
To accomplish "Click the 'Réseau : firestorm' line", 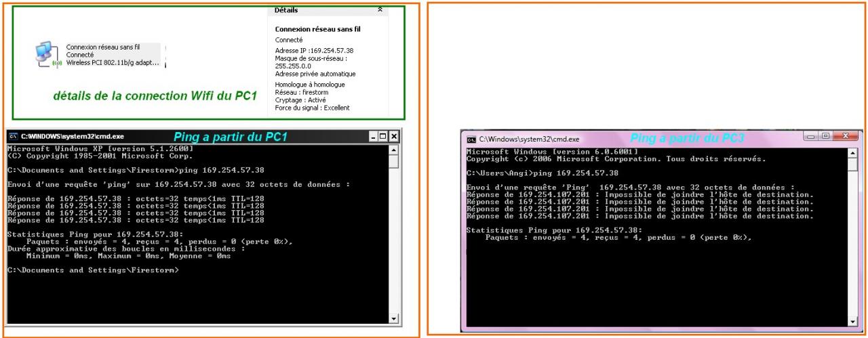I will 302,92.
